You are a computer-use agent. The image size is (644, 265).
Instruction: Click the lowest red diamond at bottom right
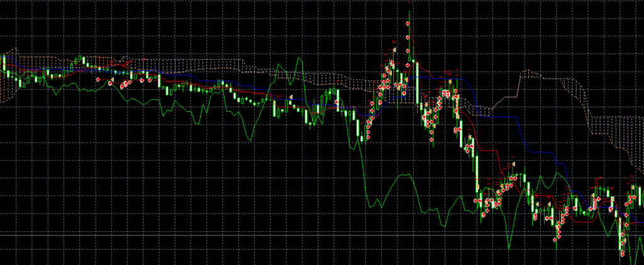coord(623,254)
